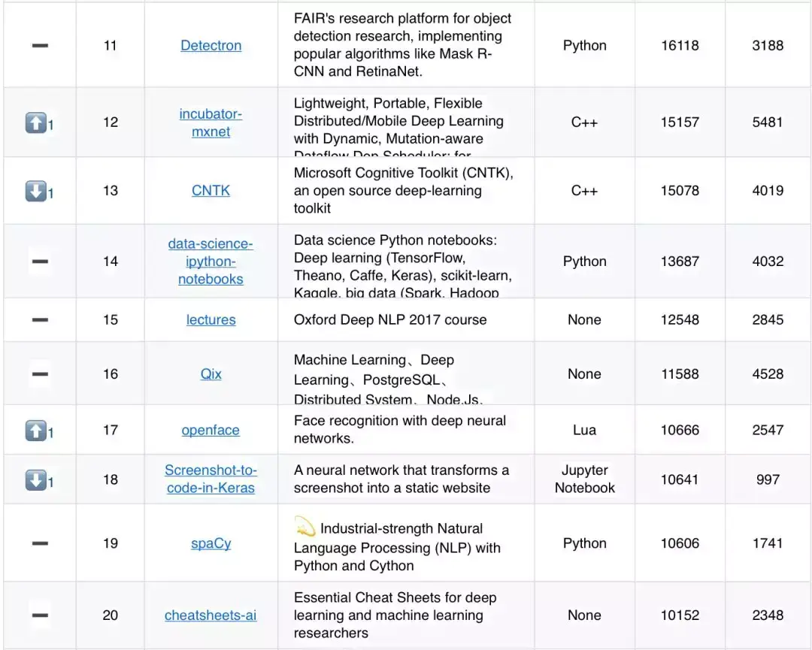Select the Jupyter Notebook language cell
This screenshot has width=812, height=650.
(585, 479)
